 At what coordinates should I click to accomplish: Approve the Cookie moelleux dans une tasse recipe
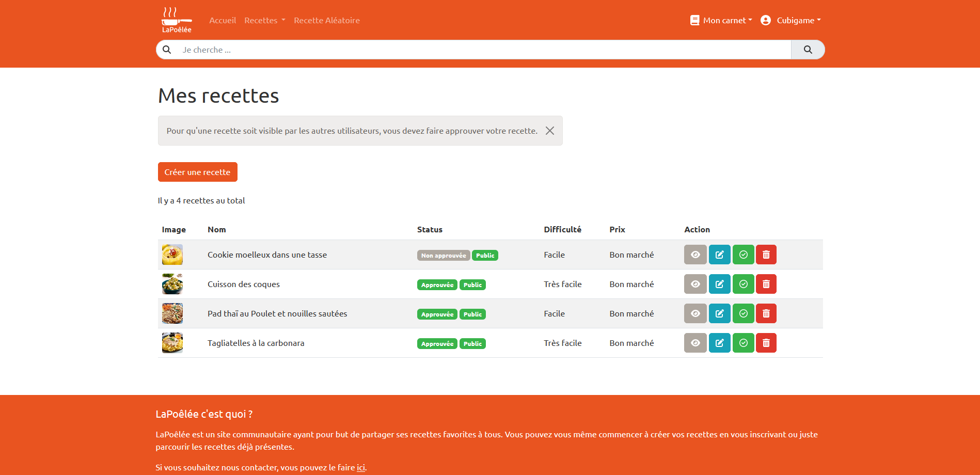743,255
